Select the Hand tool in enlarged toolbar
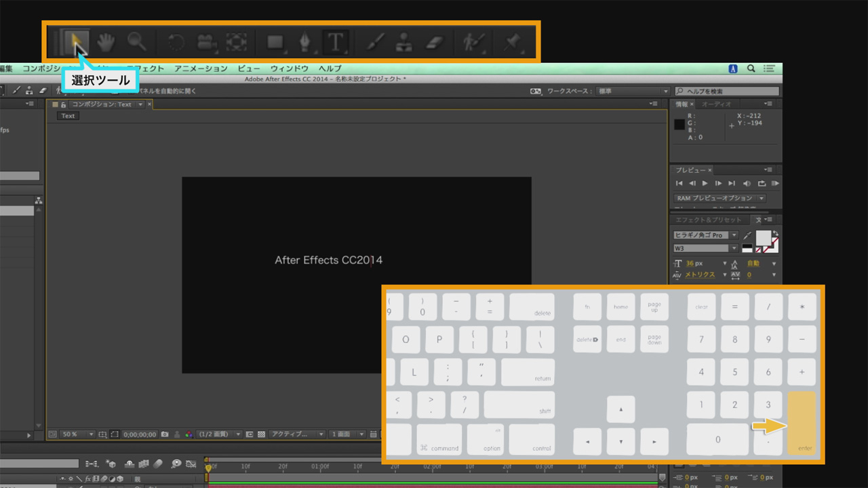Screen dimensions: 868x488 (x=106, y=43)
